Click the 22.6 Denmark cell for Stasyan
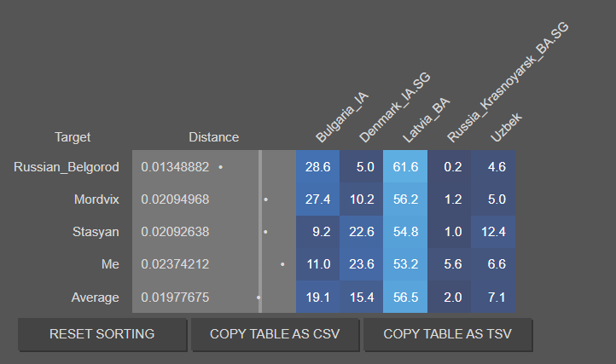The height and width of the screenshot is (364, 616). click(x=362, y=232)
